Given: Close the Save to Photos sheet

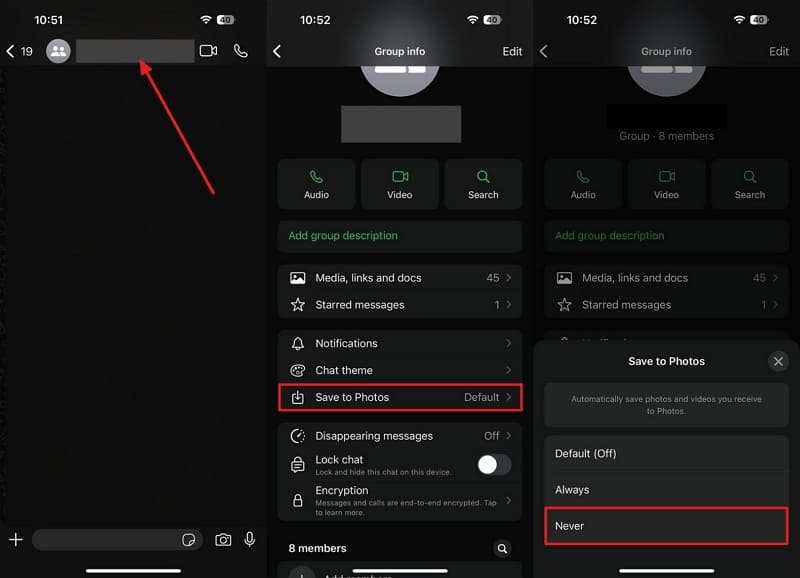Looking at the screenshot, I should [x=778, y=361].
